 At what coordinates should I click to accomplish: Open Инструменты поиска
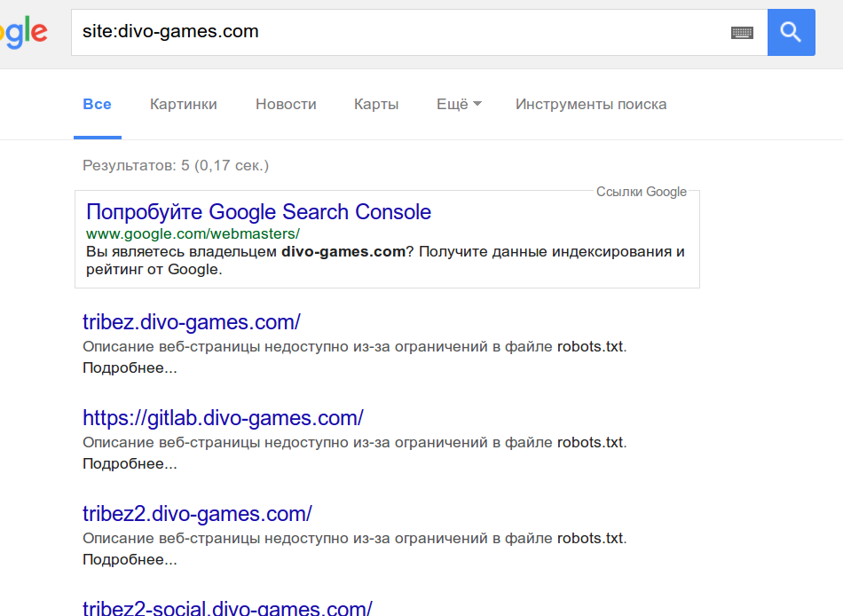pyautogui.click(x=591, y=104)
